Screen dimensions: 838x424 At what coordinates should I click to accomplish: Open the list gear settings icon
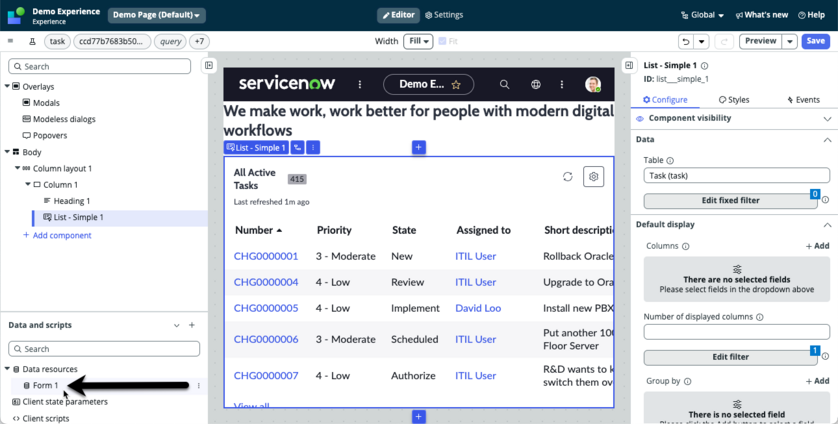pyautogui.click(x=594, y=176)
